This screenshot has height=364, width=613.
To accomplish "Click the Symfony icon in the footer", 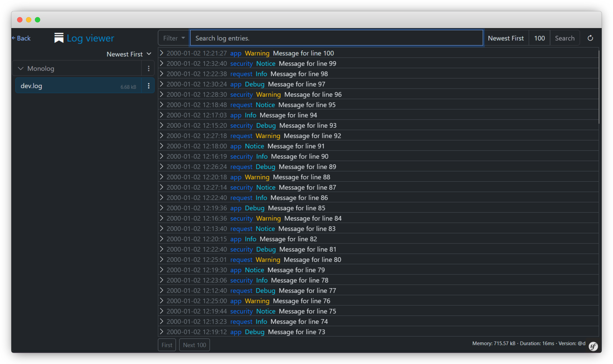I will (593, 346).
